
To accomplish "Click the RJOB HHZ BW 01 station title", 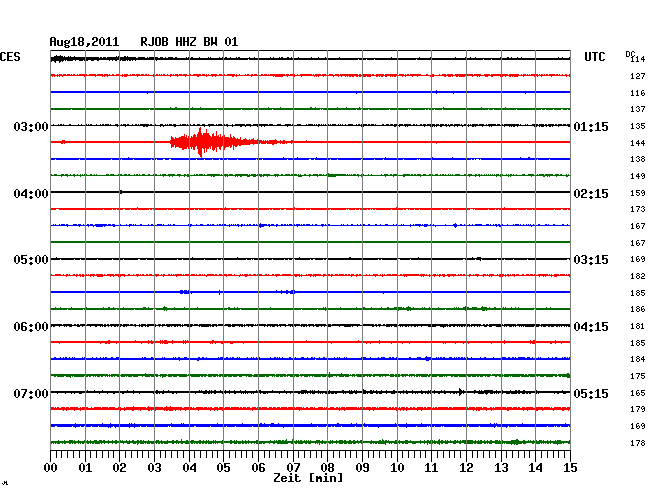I will [189, 42].
